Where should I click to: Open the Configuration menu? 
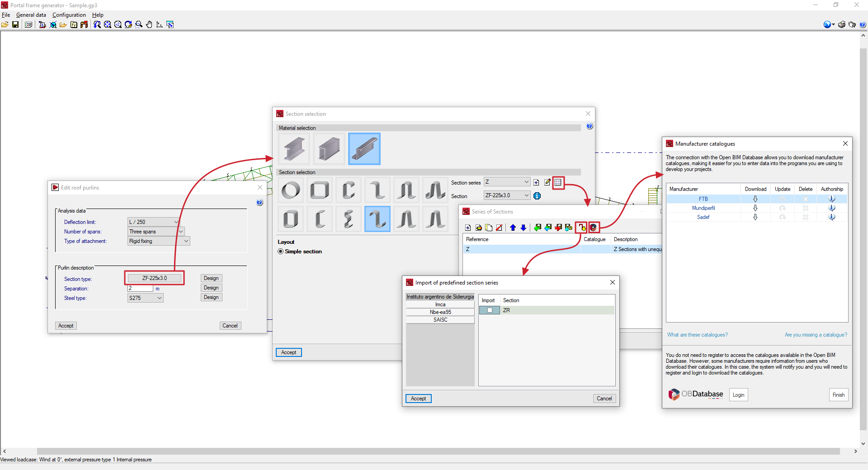click(x=69, y=15)
